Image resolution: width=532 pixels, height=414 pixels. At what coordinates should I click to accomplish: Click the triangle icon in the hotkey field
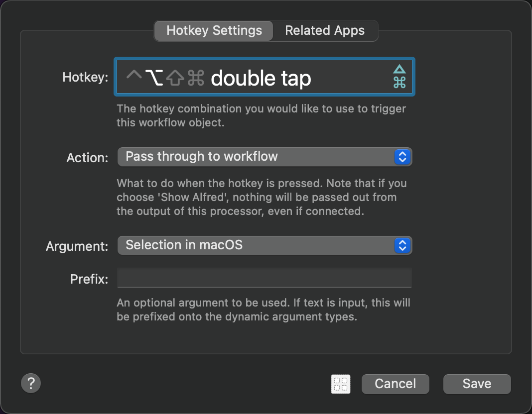(x=399, y=69)
